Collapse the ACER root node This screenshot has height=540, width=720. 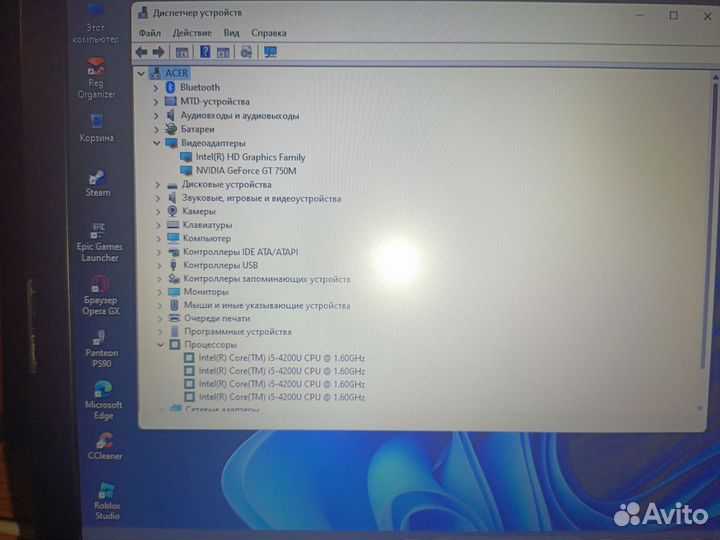click(141, 73)
